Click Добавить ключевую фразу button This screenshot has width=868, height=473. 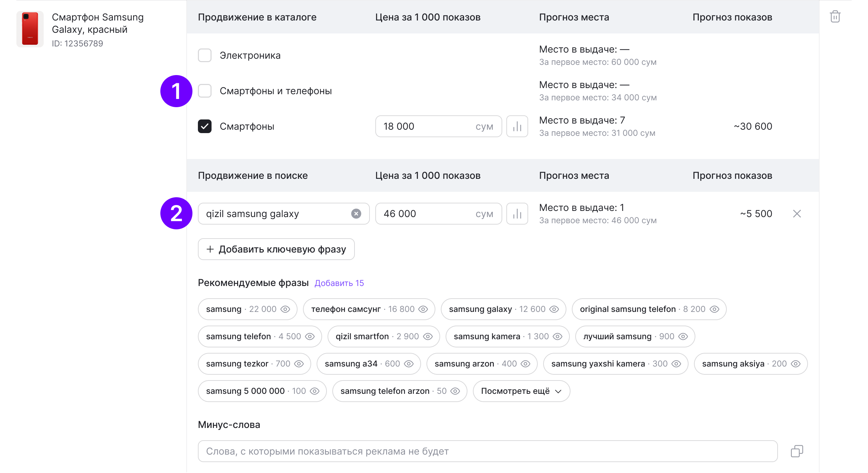(276, 249)
